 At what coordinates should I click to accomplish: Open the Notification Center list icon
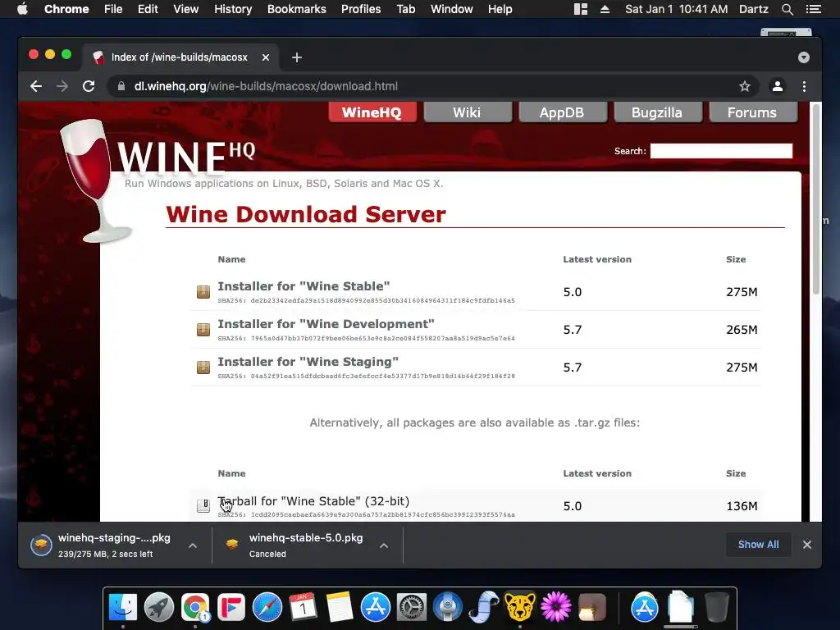click(813, 9)
